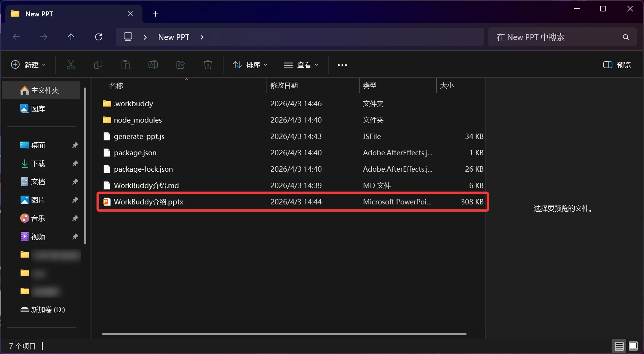Open the 查看 view dropdown
644x354 pixels.
(x=301, y=65)
